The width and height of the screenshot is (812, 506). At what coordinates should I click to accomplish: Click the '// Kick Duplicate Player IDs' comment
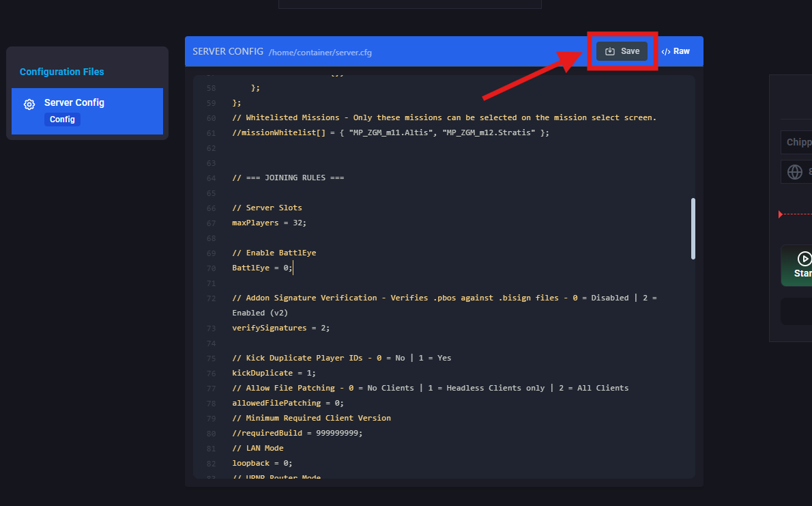(x=342, y=358)
